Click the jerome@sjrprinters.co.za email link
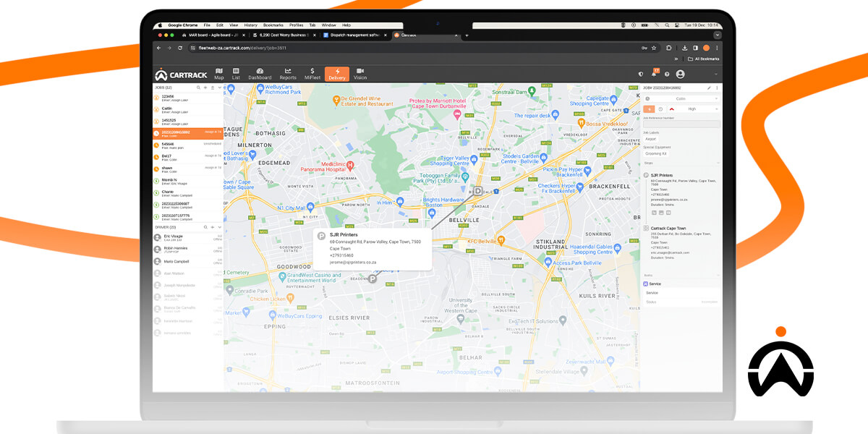 pyautogui.click(x=669, y=200)
